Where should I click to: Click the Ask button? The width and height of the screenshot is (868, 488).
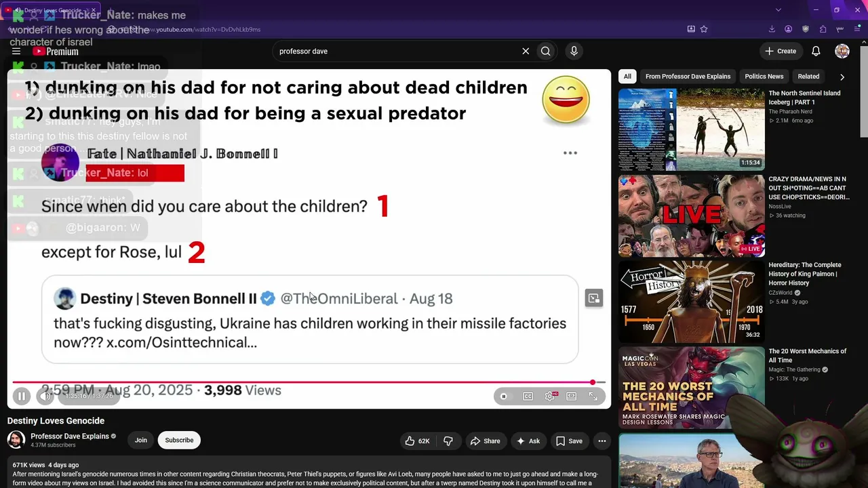pyautogui.click(x=528, y=441)
